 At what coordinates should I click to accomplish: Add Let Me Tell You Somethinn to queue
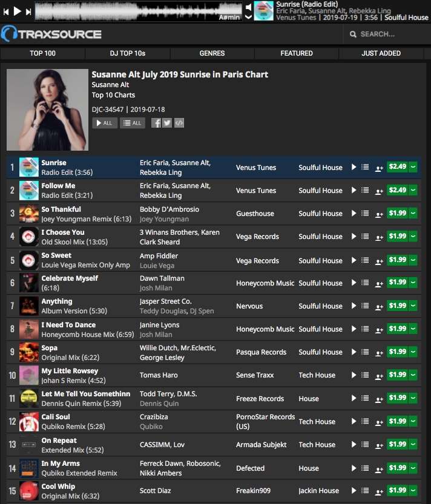coord(365,398)
